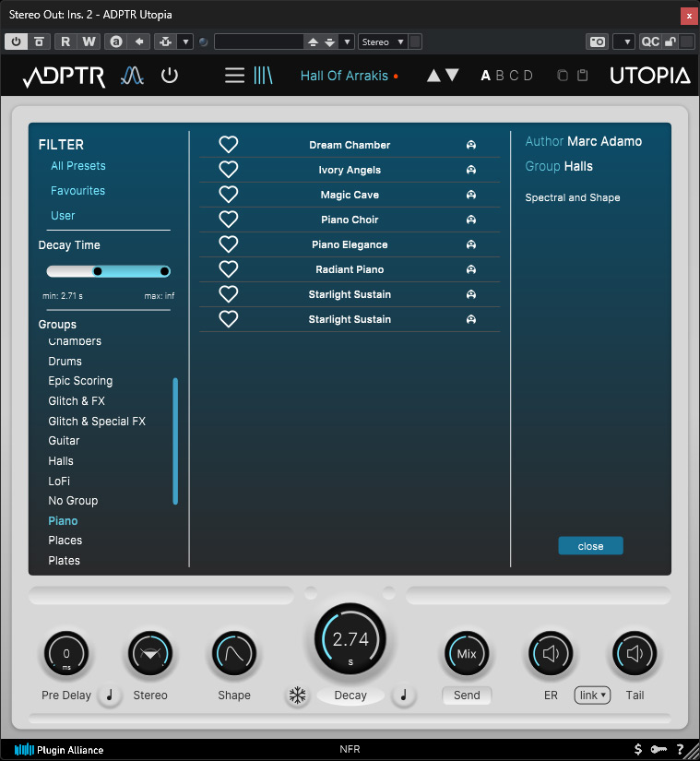The width and height of the screenshot is (700, 761).
Task: Enable Write automation W button
Action: (x=89, y=42)
